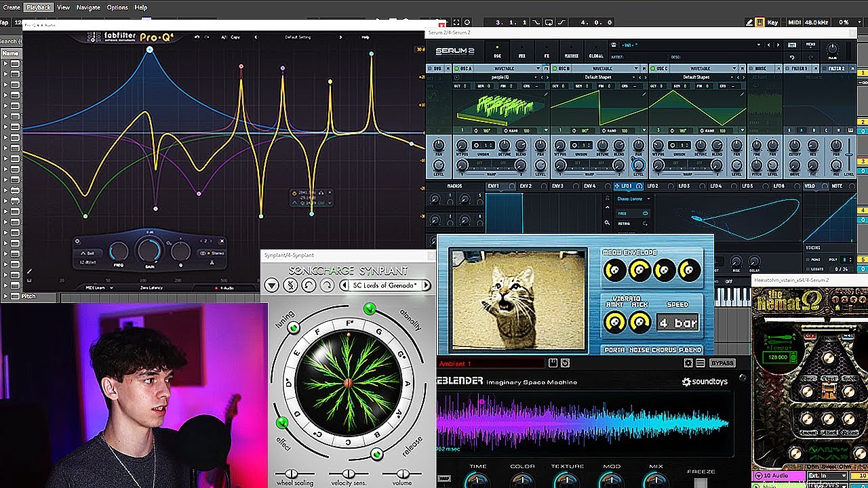Click the cat image in Meow synth

pos(519,300)
